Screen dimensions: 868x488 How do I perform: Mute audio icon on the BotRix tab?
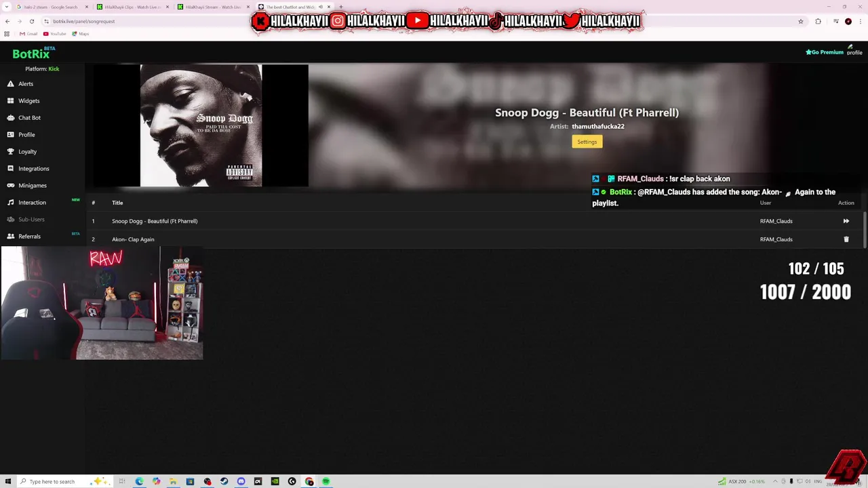(x=321, y=7)
